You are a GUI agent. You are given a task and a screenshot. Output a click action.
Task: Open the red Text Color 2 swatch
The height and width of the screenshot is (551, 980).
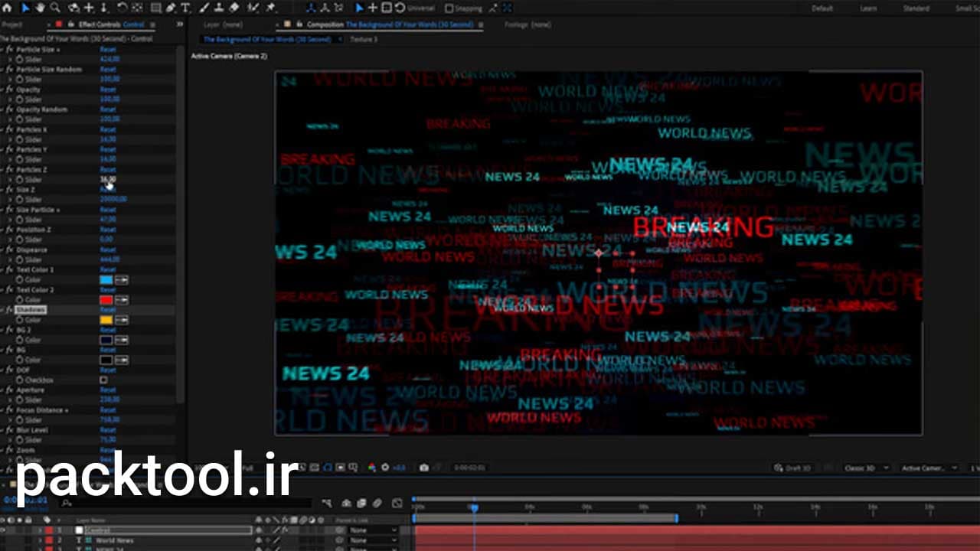(x=106, y=300)
